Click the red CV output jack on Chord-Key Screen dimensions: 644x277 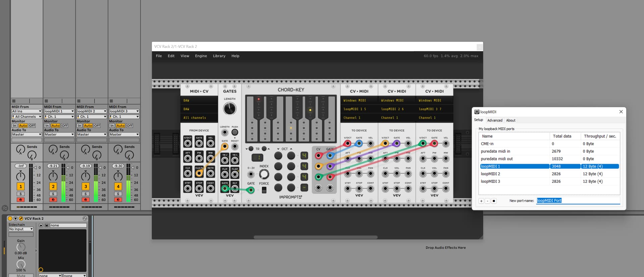pos(319,156)
